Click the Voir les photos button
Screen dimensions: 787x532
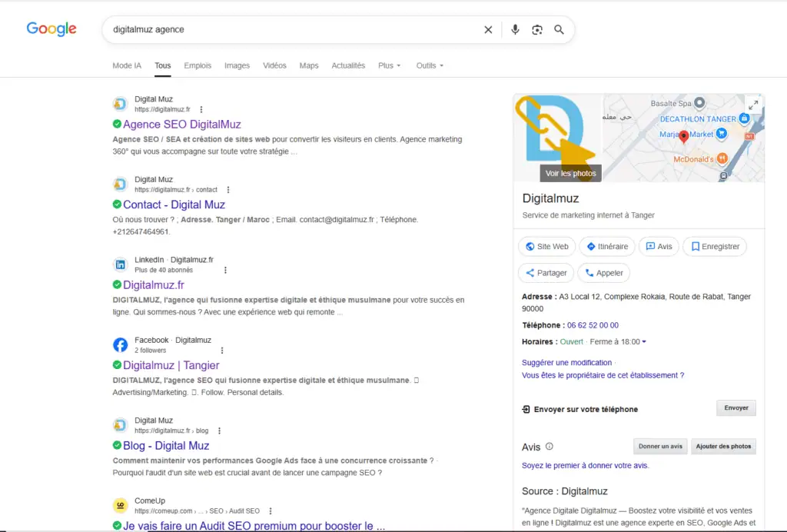tap(571, 173)
